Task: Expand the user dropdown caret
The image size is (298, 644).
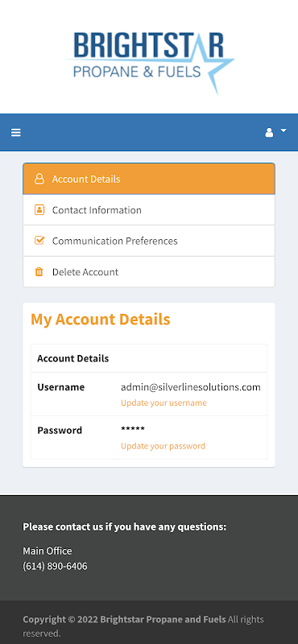Action: (x=284, y=130)
